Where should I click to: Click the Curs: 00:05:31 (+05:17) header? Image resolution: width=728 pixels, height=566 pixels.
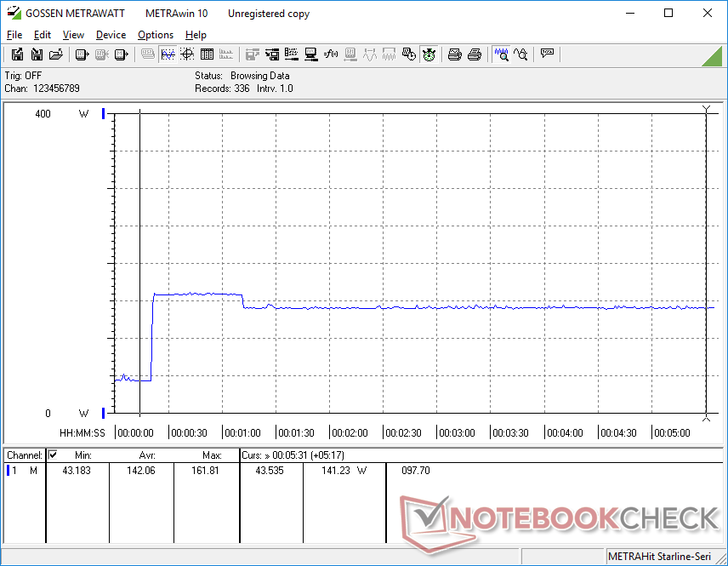(x=293, y=455)
